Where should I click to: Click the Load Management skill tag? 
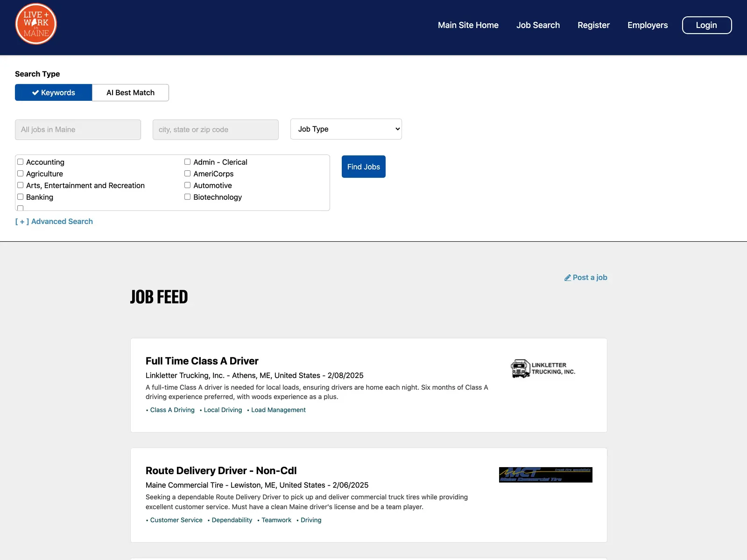[279, 410]
